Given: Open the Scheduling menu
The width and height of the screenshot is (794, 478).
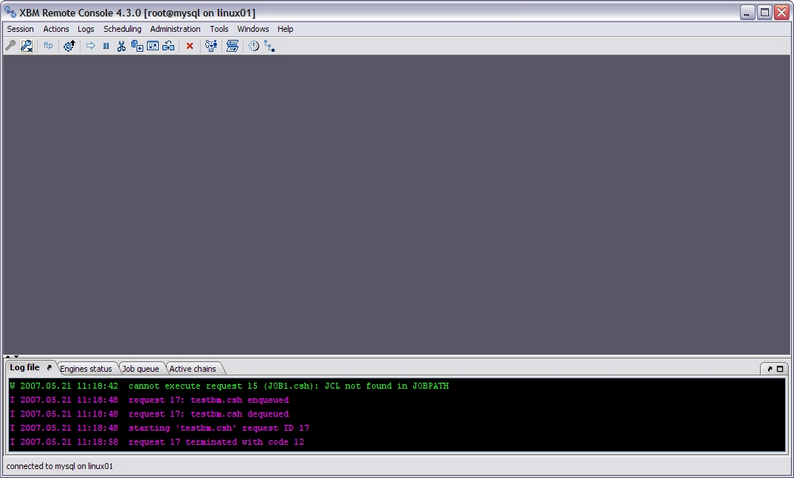Looking at the screenshot, I should pyautogui.click(x=122, y=29).
